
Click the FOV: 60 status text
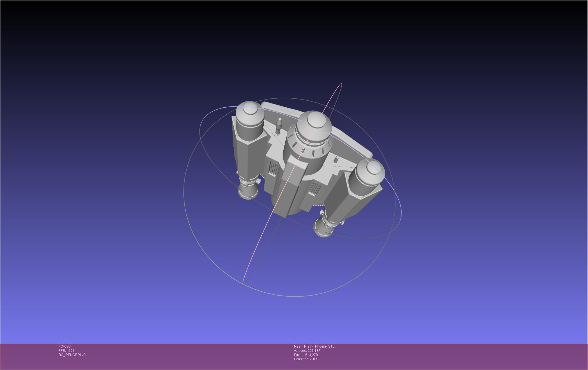click(x=65, y=346)
